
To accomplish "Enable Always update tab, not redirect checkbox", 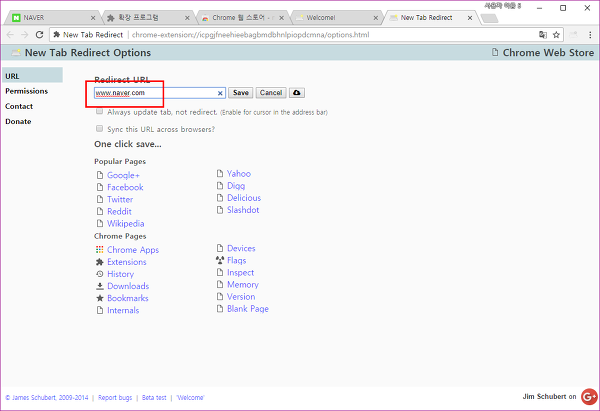I will (x=99, y=111).
